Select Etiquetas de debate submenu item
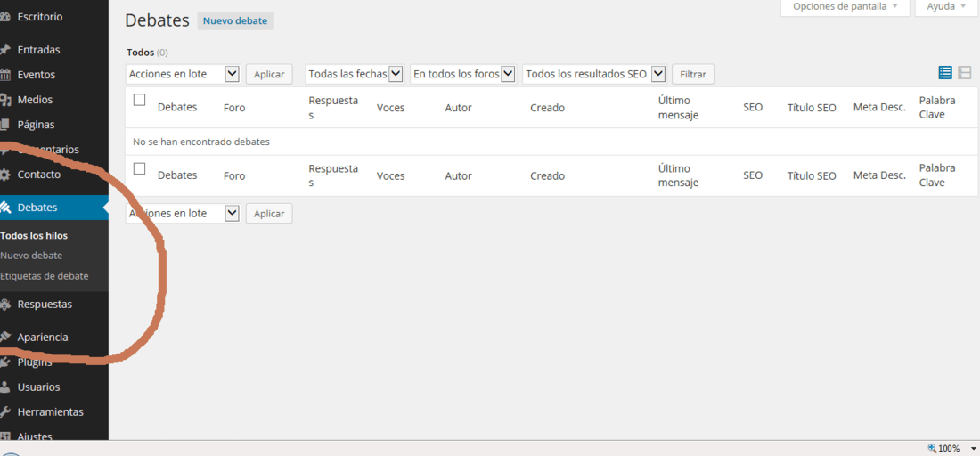Viewport: 980px width, 456px height. pyautogui.click(x=45, y=276)
